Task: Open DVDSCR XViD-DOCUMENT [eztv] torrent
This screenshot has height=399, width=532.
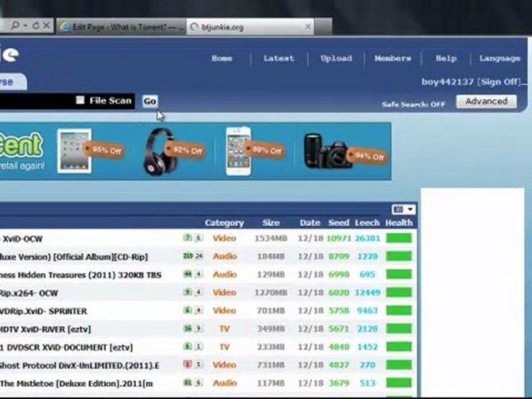Action: 66,347
